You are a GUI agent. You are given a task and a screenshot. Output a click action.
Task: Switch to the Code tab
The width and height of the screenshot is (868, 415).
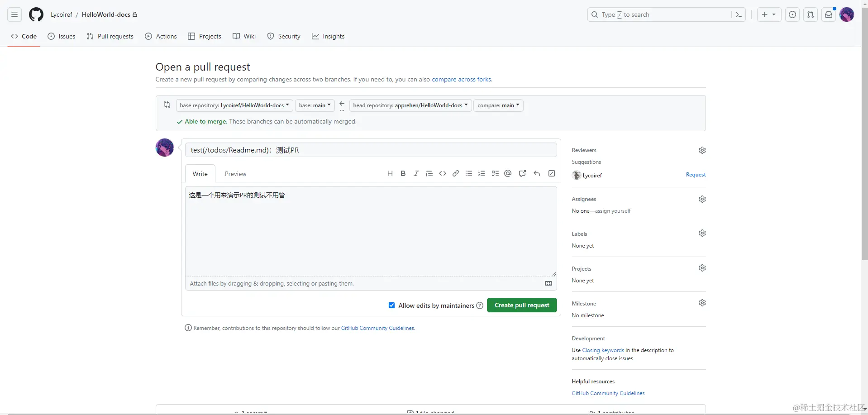pyautogui.click(x=24, y=36)
